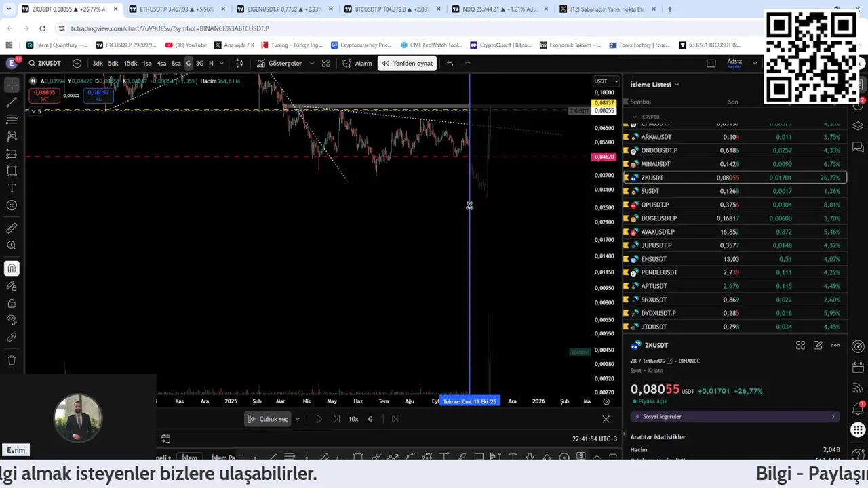This screenshot has height=488, width=868.
Task: Open the YouTube bookmark
Action: (x=186, y=45)
